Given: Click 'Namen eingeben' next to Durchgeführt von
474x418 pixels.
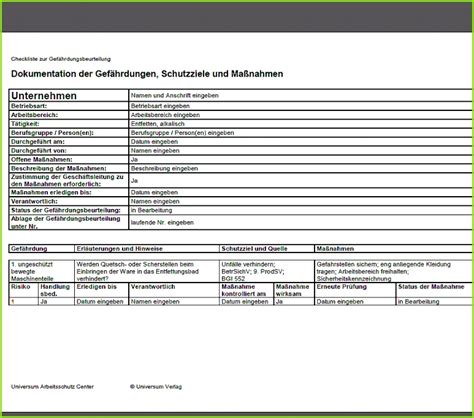Looking at the screenshot, I should click(x=155, y=151).
